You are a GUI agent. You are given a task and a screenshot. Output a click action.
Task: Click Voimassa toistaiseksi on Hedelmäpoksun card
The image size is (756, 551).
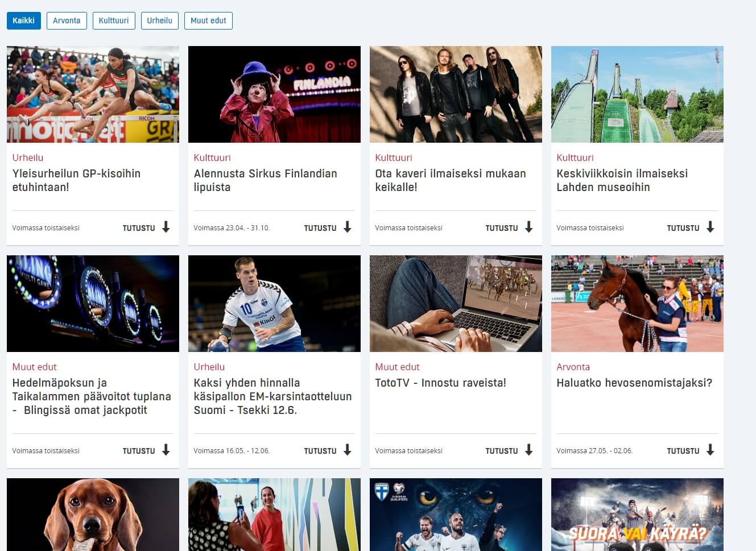tap(46, 451)
